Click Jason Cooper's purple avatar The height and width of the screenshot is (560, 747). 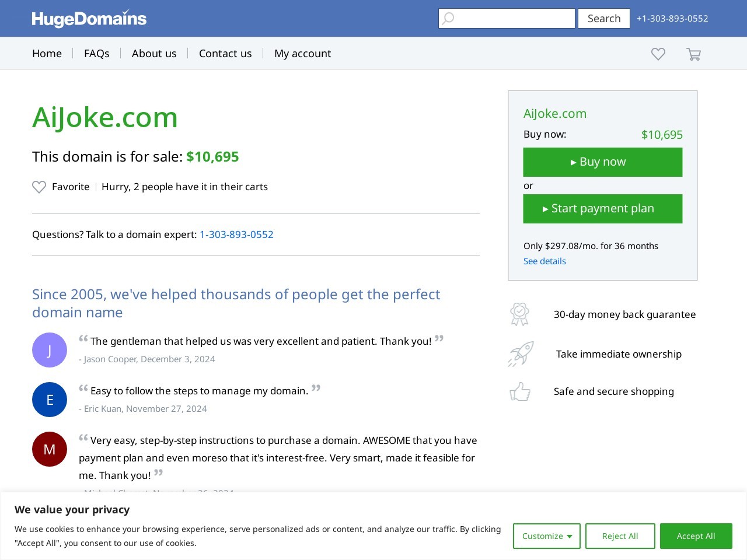tap(50, 350)
